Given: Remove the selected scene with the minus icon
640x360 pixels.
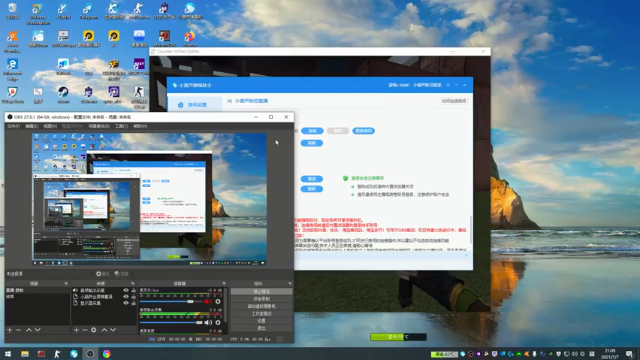Looking at the screenshot, I should (18, 330).
